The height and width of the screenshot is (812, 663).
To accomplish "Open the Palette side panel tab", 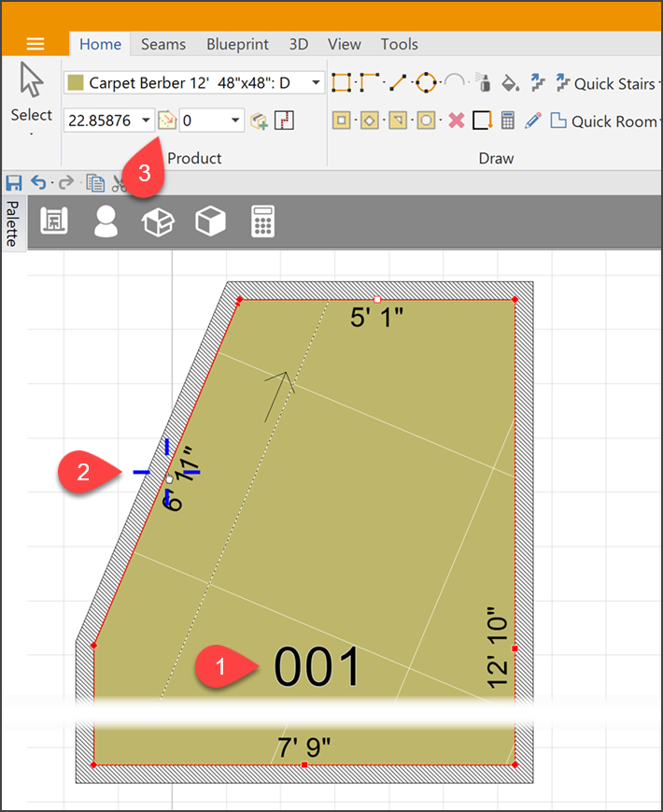I will [x=12, y=223].
